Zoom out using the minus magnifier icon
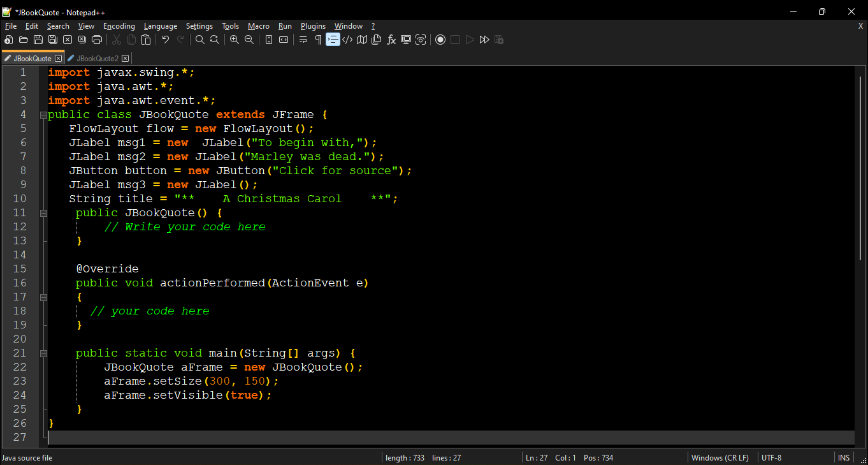The height and width of the screenshot is (465, 868). (x=249, y=40)
